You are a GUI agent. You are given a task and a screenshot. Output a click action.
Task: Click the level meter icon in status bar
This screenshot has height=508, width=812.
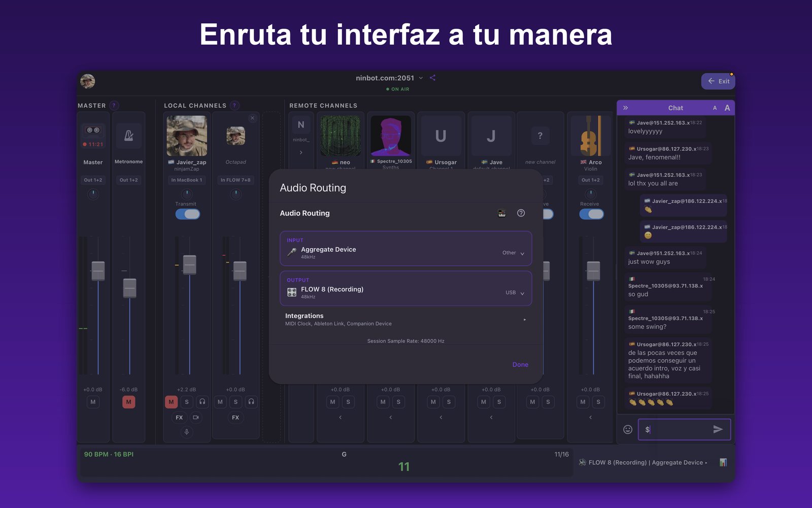point(723,462)
